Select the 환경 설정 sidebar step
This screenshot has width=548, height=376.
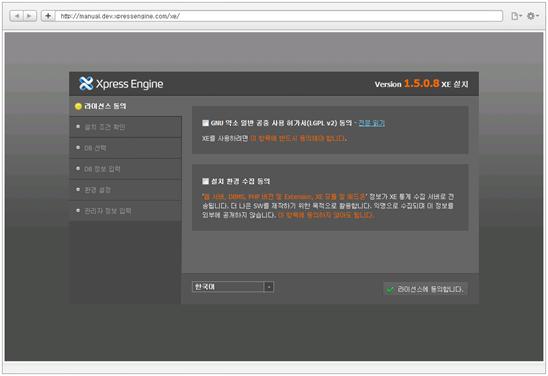pyautogui.click(x=125, y=190)
